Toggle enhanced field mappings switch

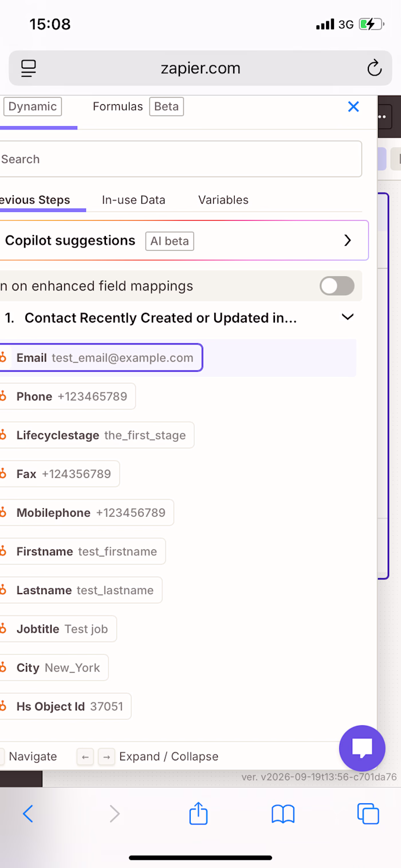click(x=337, y=286)
